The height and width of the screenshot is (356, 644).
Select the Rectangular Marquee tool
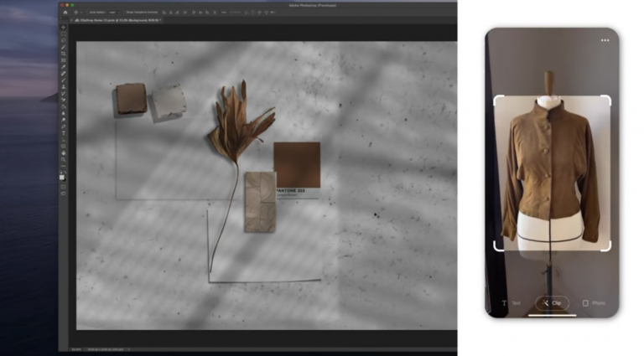tap(63, 34)
